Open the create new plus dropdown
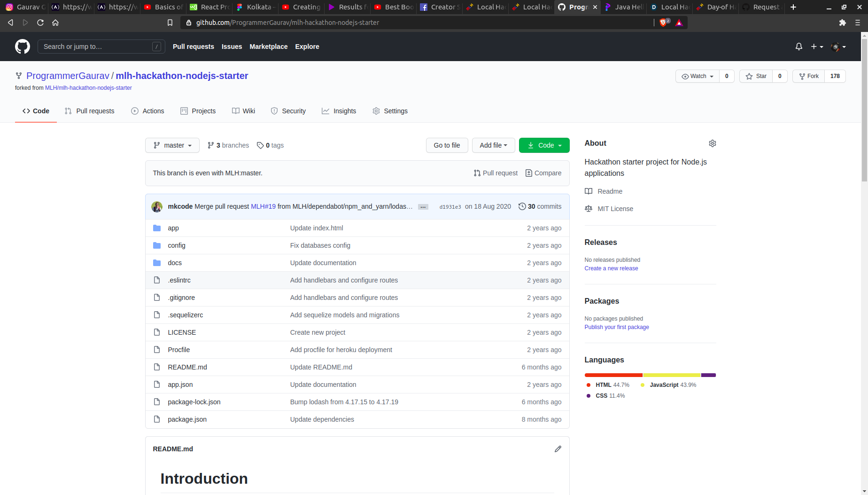The width and height of the screenshot is (868, 495). 817,47
